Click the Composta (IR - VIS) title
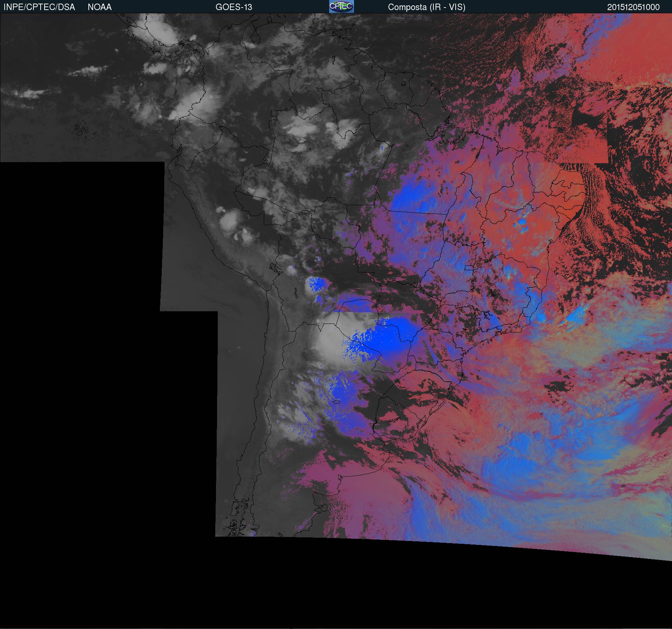 click(x=427, y=7)
